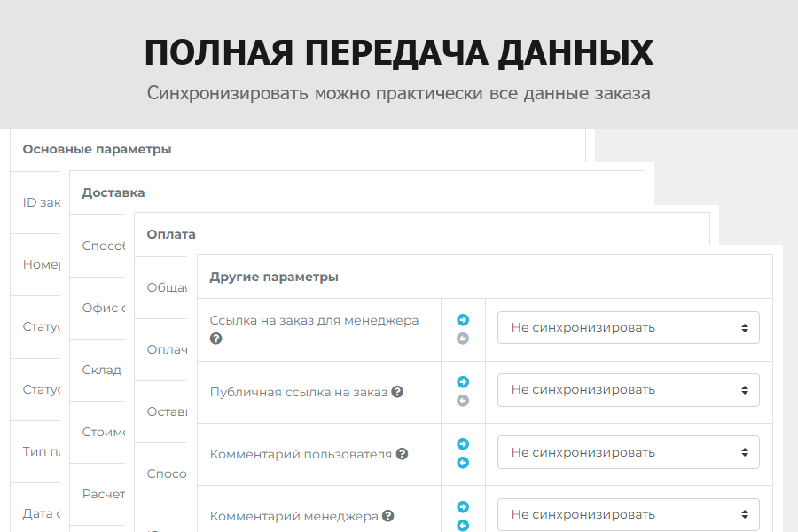Click the downward sync arrow for "Комментарий пользователя"
Viewport: 798px width, 532px height.
coord(462,463)
